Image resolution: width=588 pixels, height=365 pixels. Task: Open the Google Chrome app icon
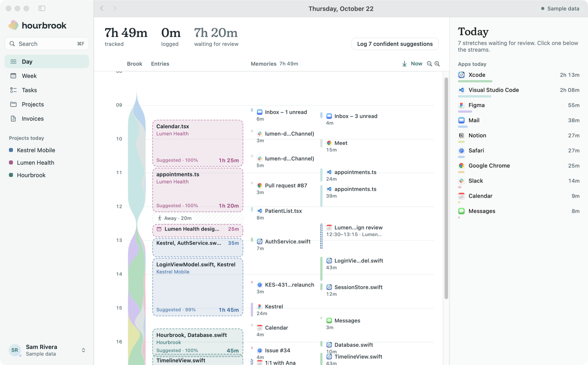[462, 166]
